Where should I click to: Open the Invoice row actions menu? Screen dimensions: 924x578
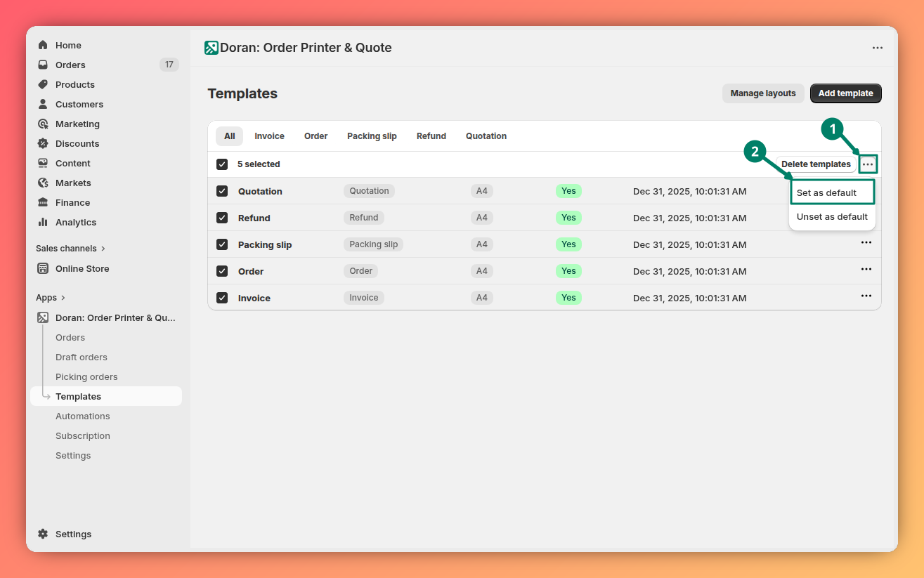click(x=866, y=296)
